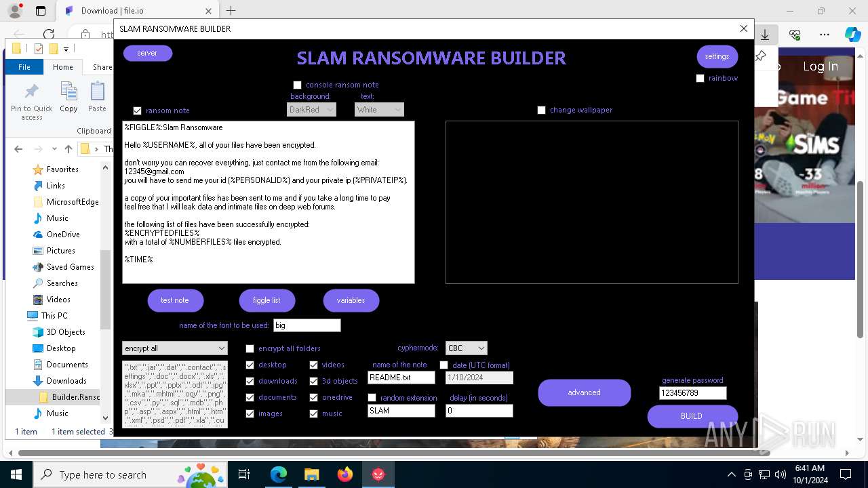Uncheck the 3d objects checkbox
This screenshot has height=488, width=868.
[313, 382]
